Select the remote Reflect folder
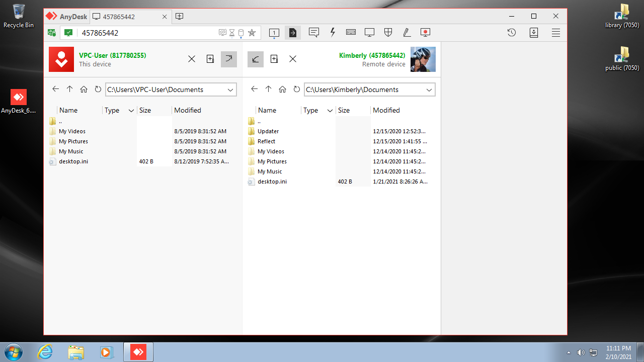The height and width of the screenshot is (362, 644). point(266,141)
